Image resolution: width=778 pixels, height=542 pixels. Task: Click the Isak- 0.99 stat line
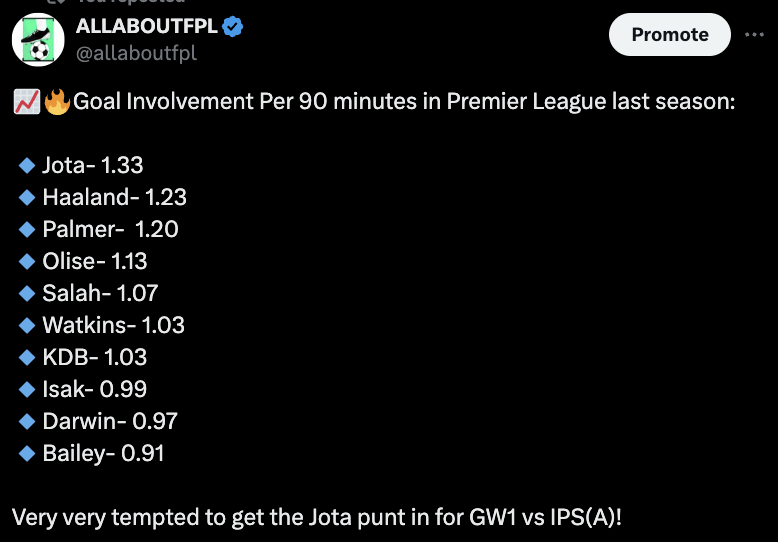pos(94,389)
